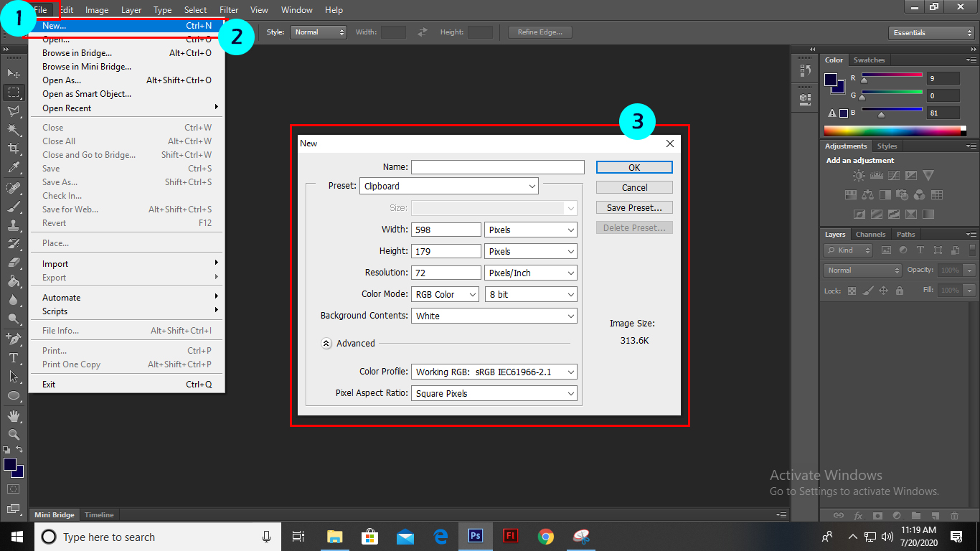Toggle Quick Mask mode in toolbox
Image resolution: width=980 pixels, height=551 pixels.
(x=14, y=489)
